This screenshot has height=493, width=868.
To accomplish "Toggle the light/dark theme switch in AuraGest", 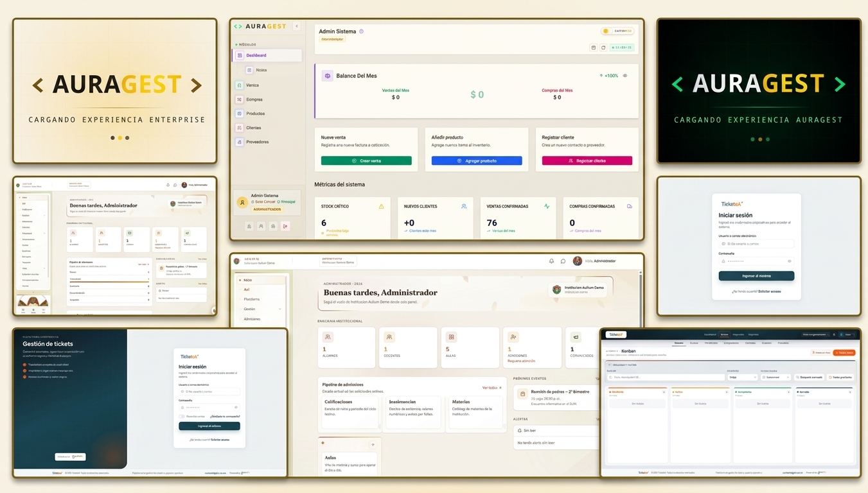I will point(617,31).
